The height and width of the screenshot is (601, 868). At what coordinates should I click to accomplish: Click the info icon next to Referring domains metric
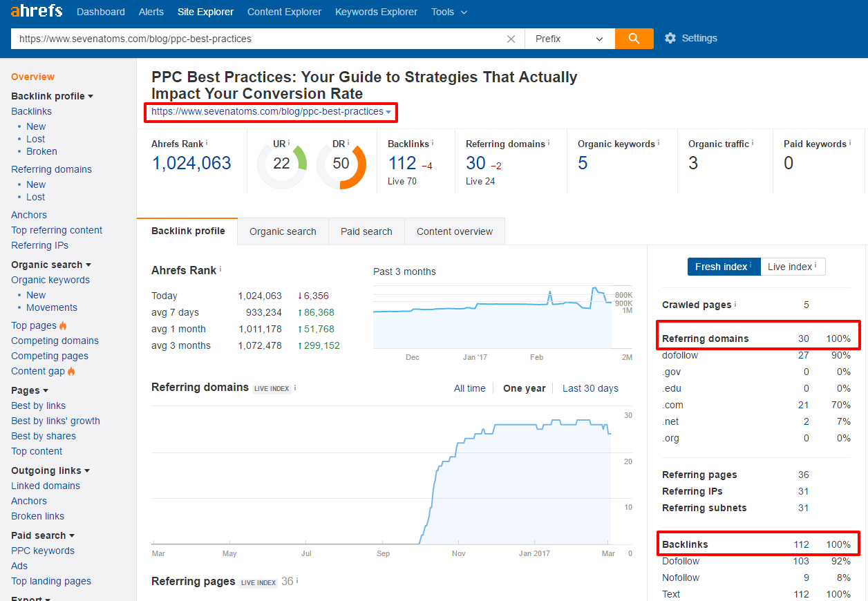coord(549,143)
